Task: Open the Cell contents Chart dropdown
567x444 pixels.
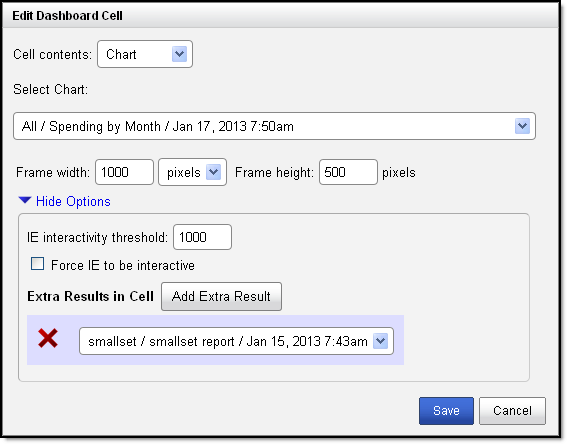Action: click(x=145, y=54)
